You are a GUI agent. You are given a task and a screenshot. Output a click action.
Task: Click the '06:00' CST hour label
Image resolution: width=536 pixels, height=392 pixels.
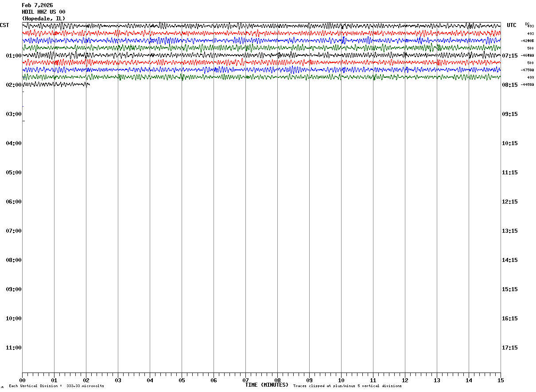[14, 202]
